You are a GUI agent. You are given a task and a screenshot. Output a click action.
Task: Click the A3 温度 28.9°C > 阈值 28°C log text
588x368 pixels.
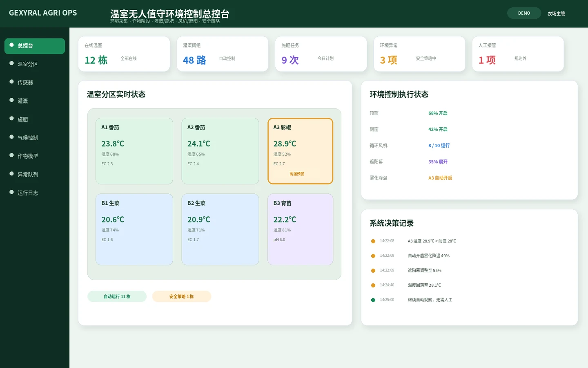coord(432,241)
